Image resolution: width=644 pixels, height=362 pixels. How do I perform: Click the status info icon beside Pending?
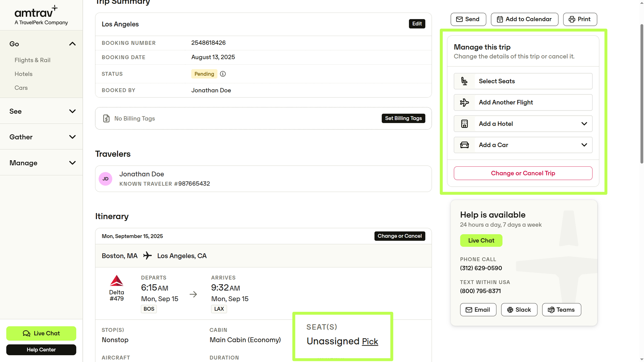tap(223, 74)
